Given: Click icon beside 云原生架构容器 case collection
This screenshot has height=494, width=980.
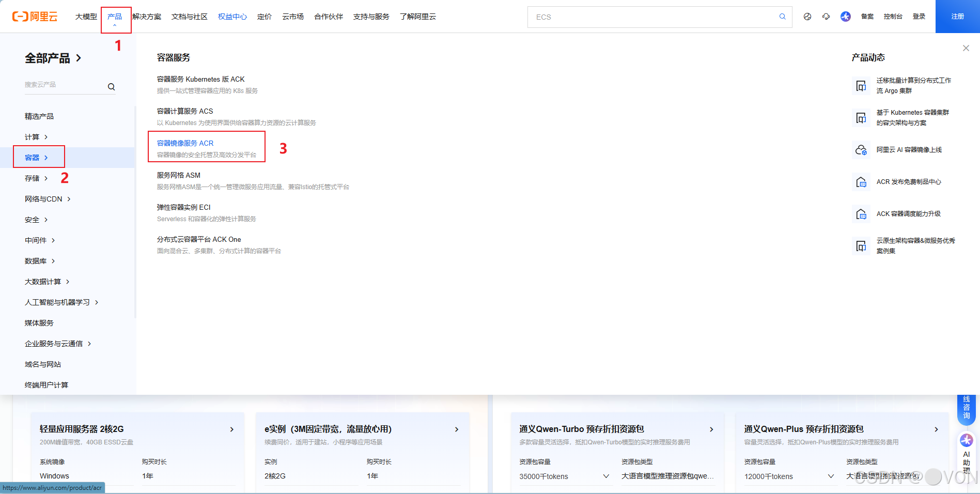Looking at the screenshot, I should 861,246.
